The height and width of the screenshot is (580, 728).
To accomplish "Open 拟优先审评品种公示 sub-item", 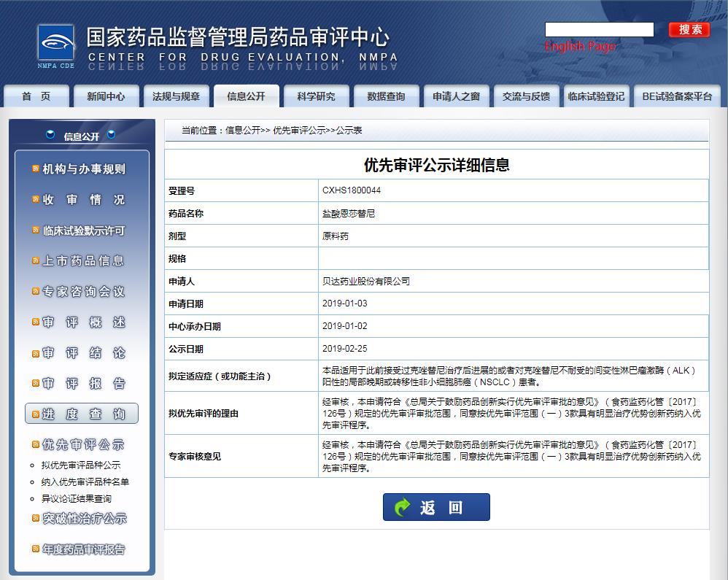I will [x=81, y=465].
